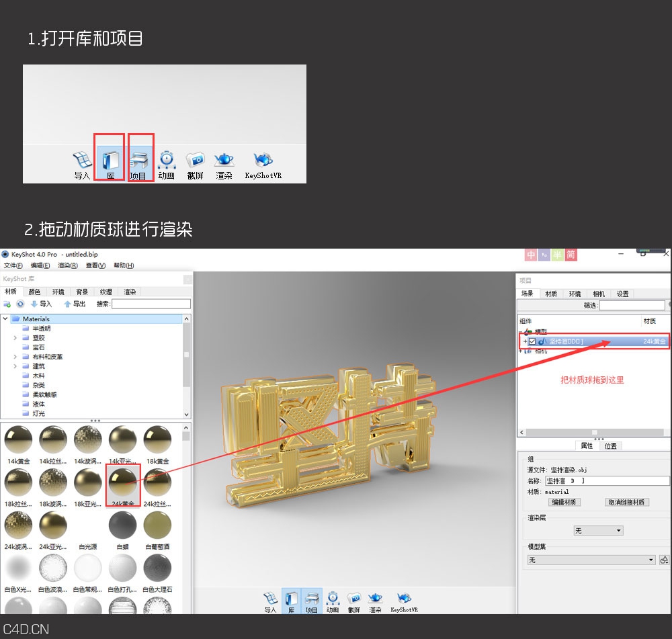The image size is (672, 639).
Task: Switch to the 设置 tab in the project panel
Action: (622, 294)
